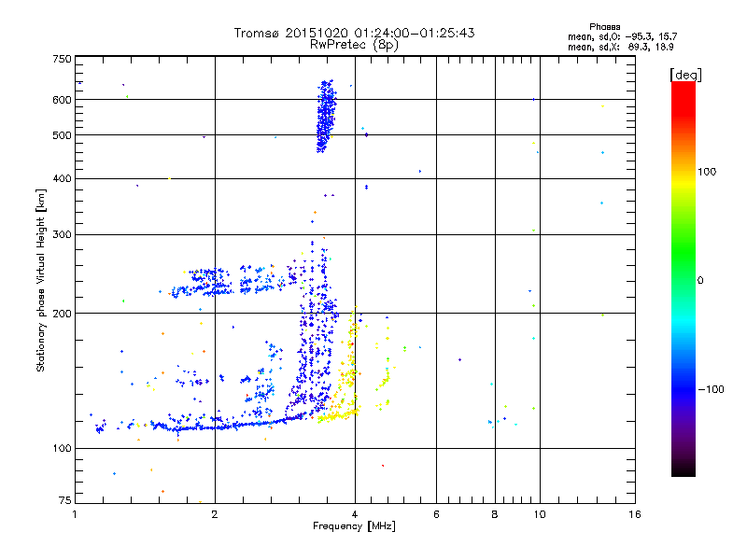Click the x-axis '6' tick label
Viewport: 747px width, 560px height.
point(436,514)
